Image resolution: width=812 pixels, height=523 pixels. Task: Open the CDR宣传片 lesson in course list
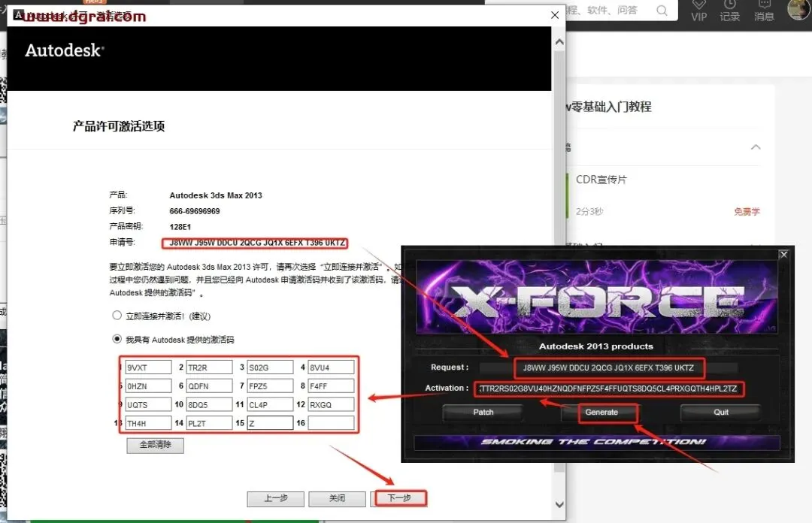pos(601,180)
